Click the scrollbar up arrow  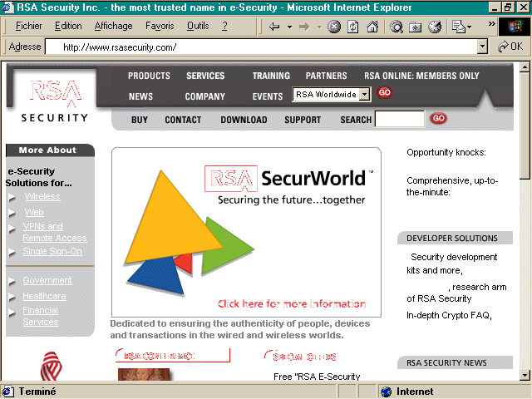tap(525, 66)
